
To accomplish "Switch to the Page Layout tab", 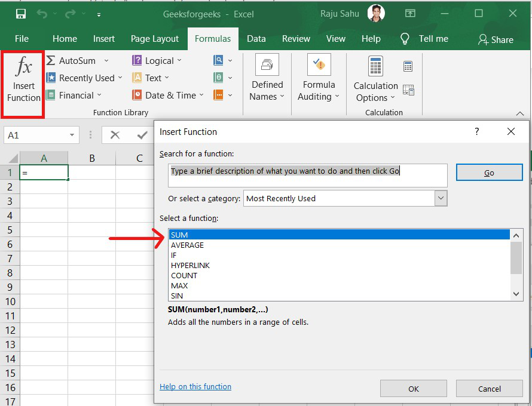I will tap(155, 39).
